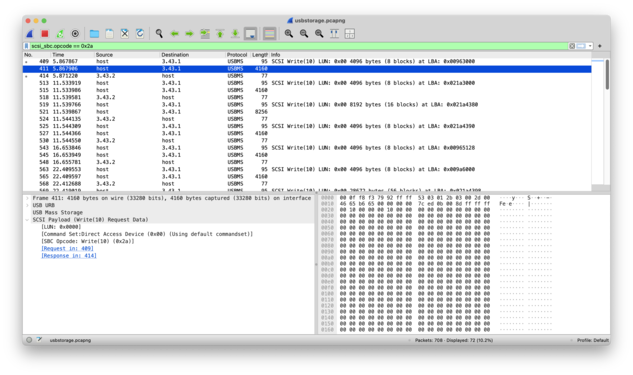Select packet number 568
The image size is (633, 375).
coord(307,184)
